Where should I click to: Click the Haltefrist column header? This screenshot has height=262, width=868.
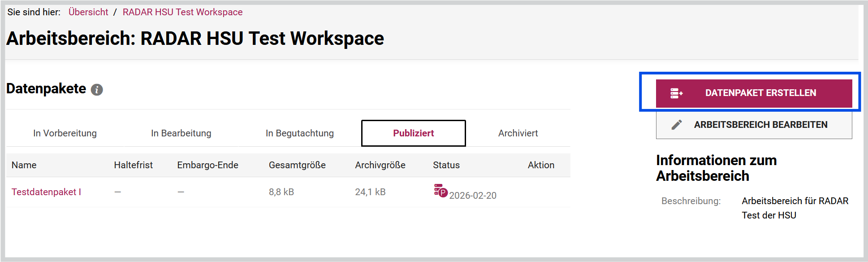click(133, 165)
